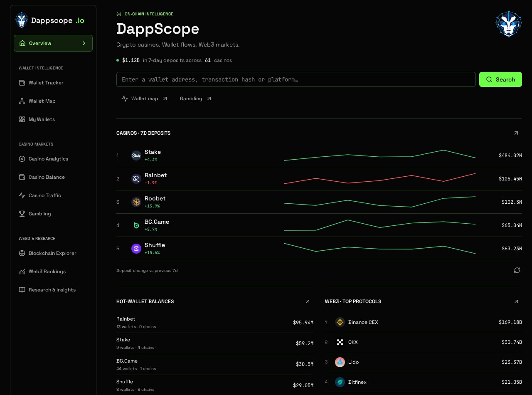This screenshot has width=532, height=395.
Task: Click the $169.18B Binance CEX value
Action: click(510, 322)
